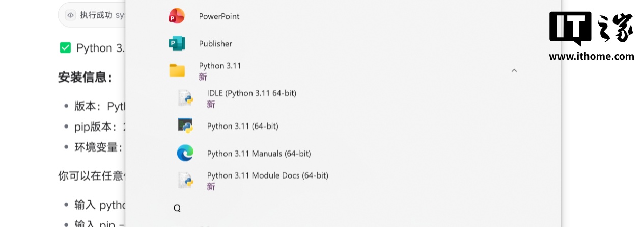Click the Edge icon for Python Manuals

185,153
